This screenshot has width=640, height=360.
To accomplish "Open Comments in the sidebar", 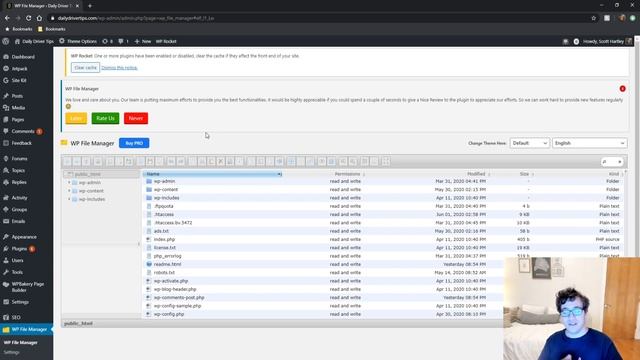I will click(23, 131).
